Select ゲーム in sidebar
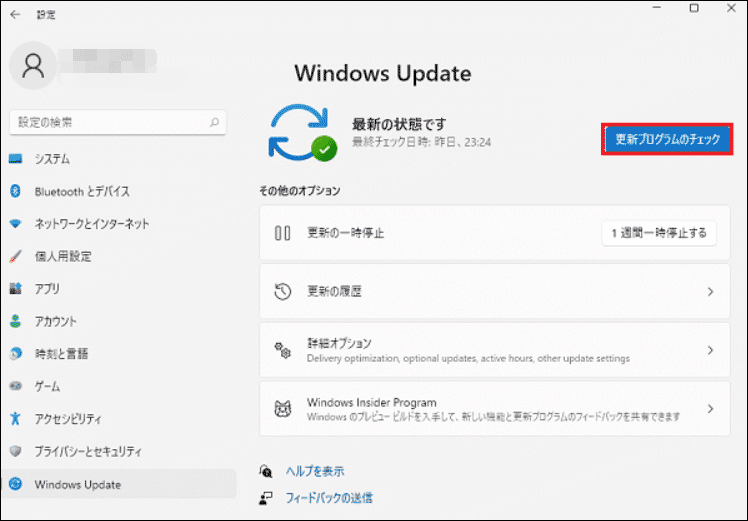The height and width of the screenshot is (521, 748). coord(118,386)
